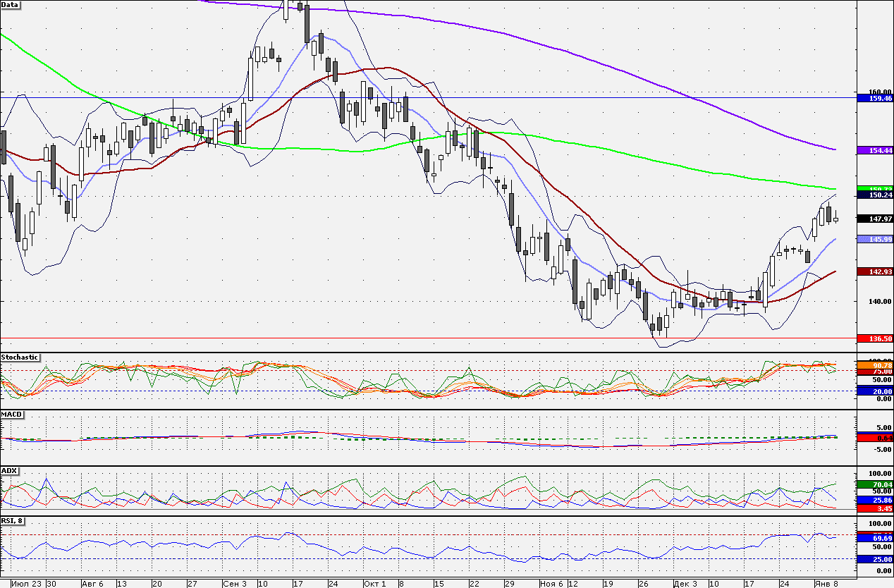Click the 15 date label on time axis
Viewport: 894px width, 588px height.
click(439, 584)
